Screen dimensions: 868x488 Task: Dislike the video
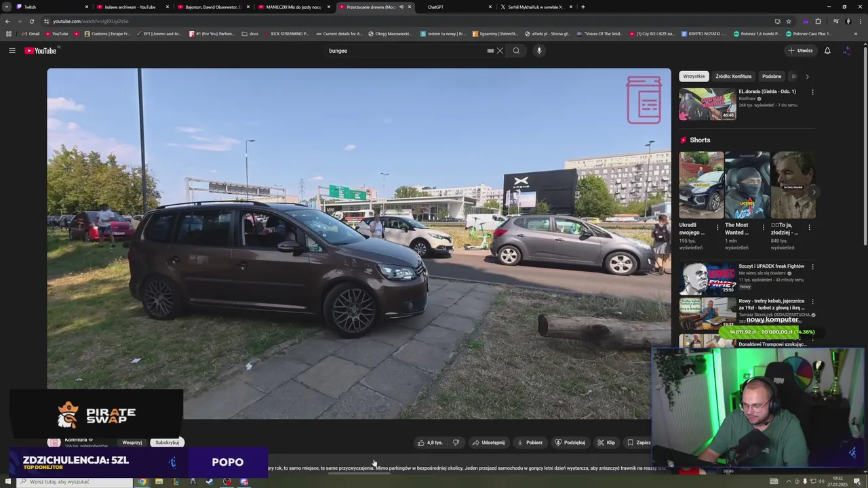(x=456, y=443)
